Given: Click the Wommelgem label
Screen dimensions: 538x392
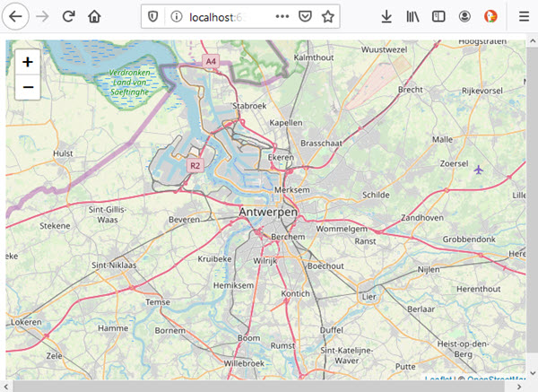Looking at the screenshot, I should pos(342,229).
